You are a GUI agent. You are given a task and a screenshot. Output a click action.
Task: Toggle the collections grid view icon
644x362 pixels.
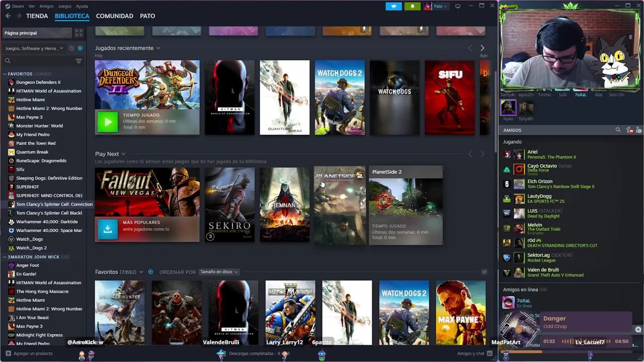(x=79, y=33)
